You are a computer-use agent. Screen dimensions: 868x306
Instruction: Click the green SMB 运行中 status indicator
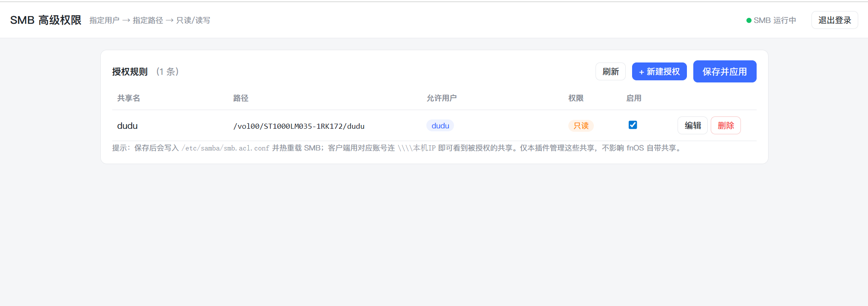771,20
